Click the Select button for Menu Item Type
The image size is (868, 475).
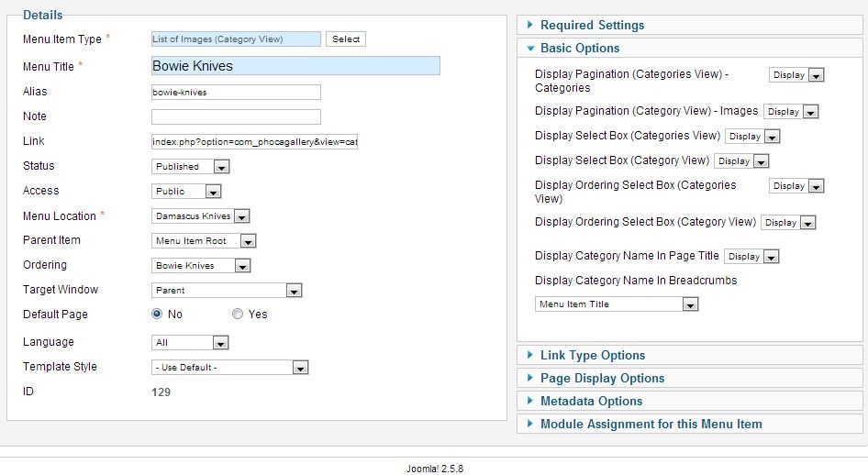pos(346,39)
